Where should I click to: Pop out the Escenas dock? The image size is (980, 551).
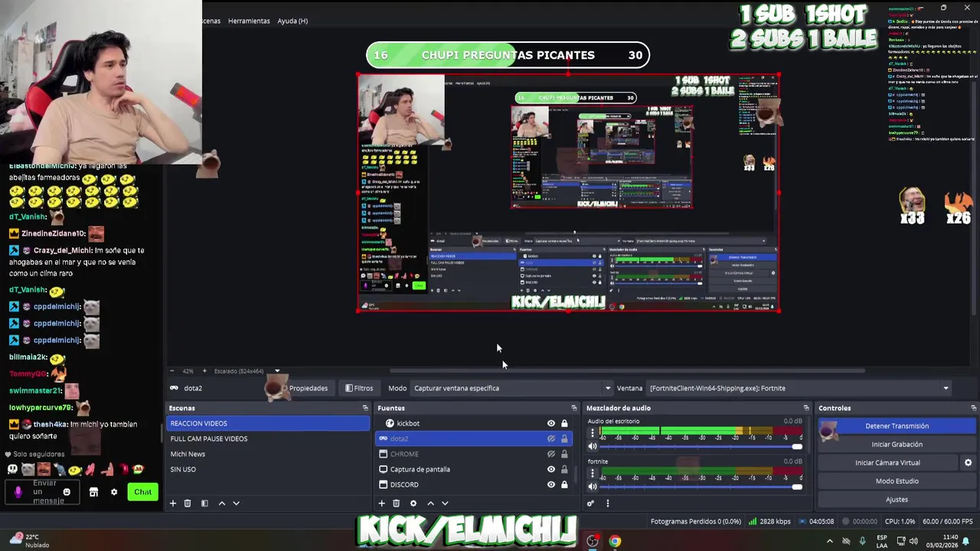click(x=365, y=408)
